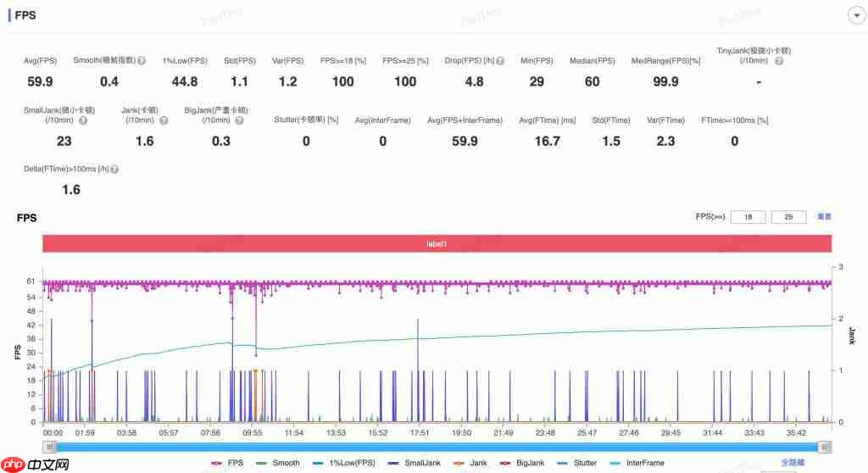
Task: Collapse FPS panel with top-right arrow
Action: (x=856, y=15)
